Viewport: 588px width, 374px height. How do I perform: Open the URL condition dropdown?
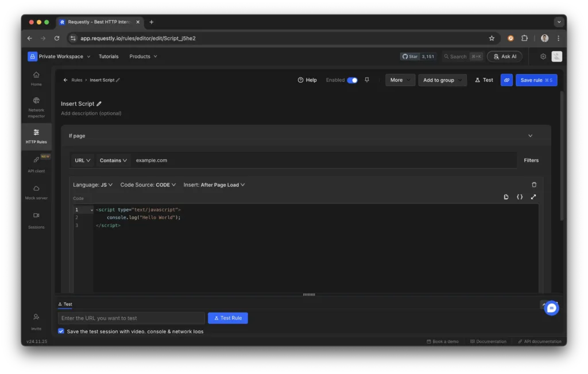click(x=83, y=160)
